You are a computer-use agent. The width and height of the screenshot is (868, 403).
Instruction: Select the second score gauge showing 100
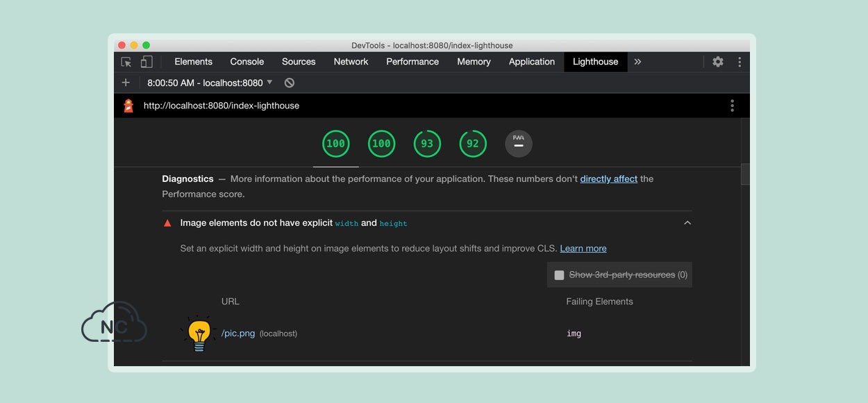[381, 144]
